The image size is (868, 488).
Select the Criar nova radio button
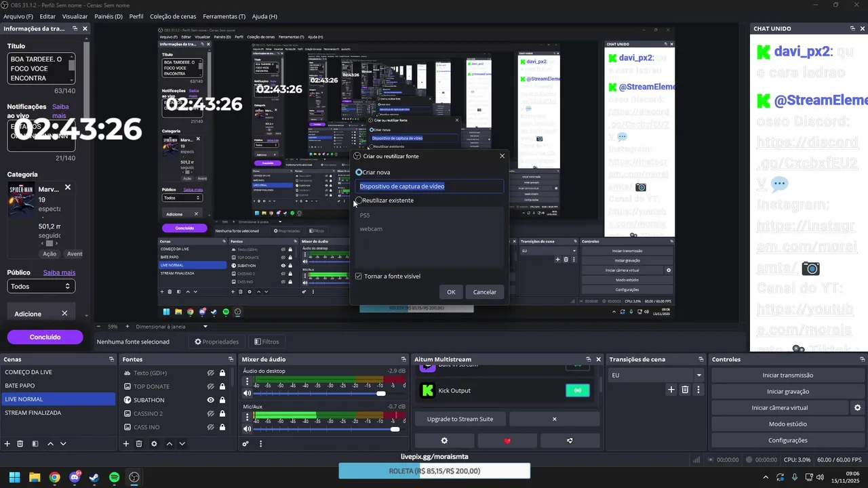click(359, 172)
